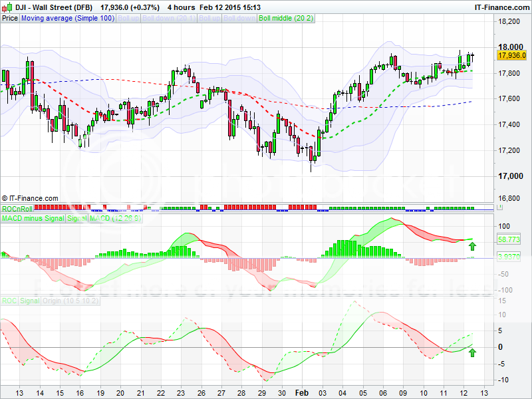Screen dimensions: 532x399
Task: Click the small green arrow at MACD panel's left edge
Action: point(3,253)
